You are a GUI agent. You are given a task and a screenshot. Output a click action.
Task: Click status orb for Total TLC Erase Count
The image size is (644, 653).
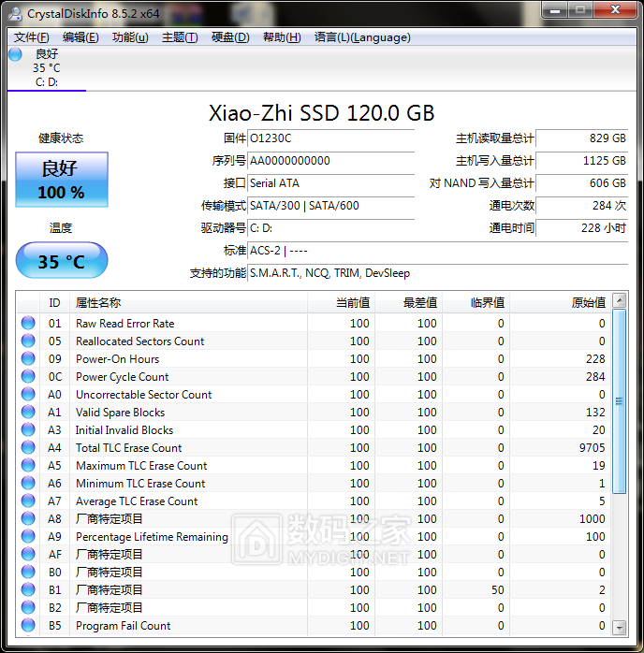(x=28, y=448)
